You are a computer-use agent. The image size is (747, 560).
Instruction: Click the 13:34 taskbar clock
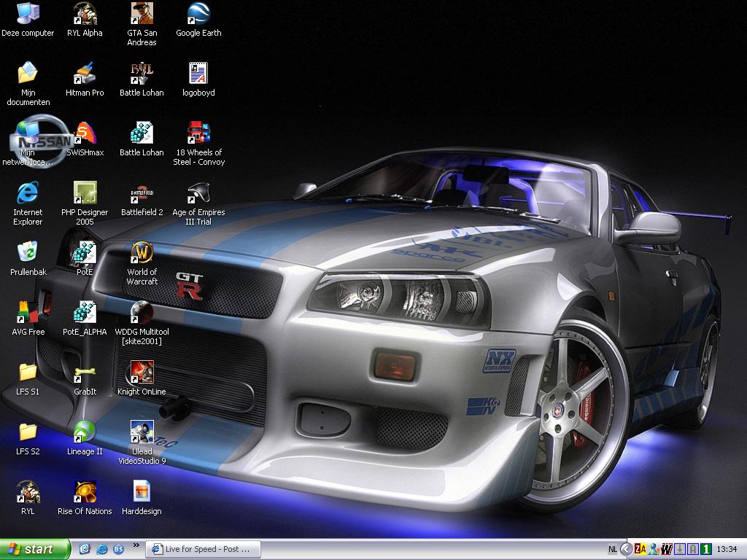727,550
